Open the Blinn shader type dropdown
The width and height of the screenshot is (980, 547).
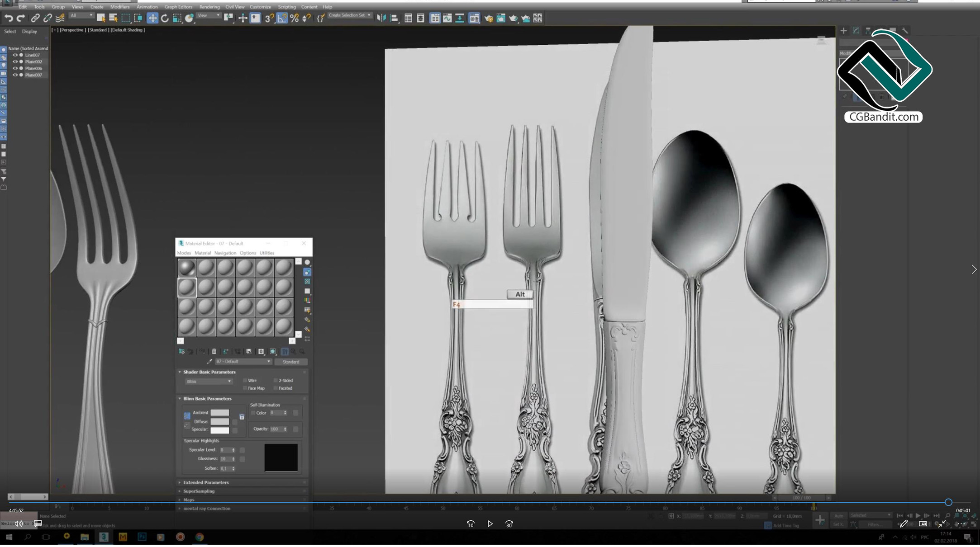(x=209, y=382)
